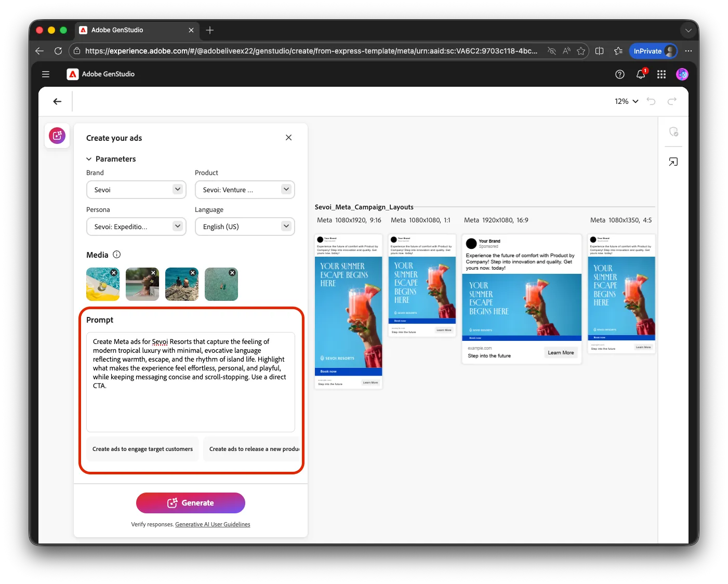Add page to browser favorites star

(x=581, y=51)
